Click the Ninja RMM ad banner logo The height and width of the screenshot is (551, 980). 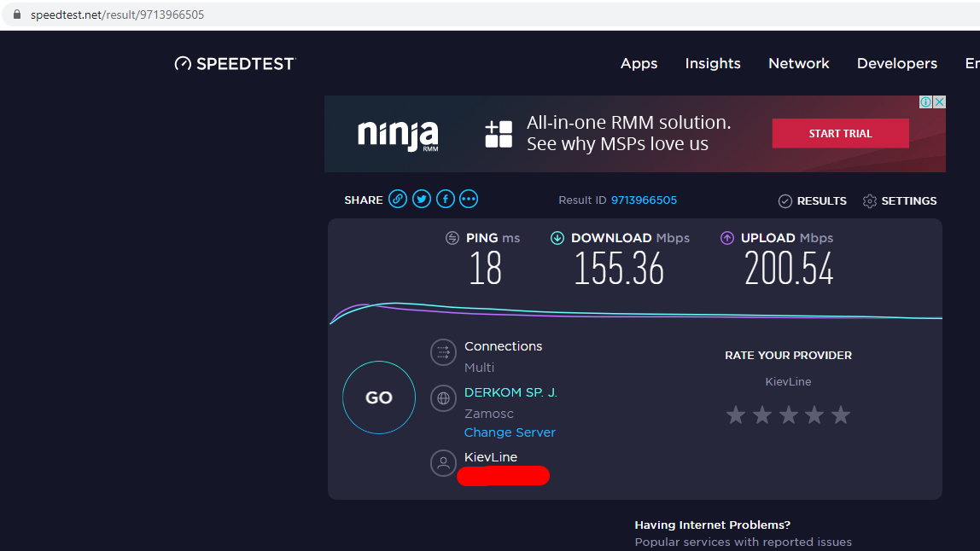[398, 136]
